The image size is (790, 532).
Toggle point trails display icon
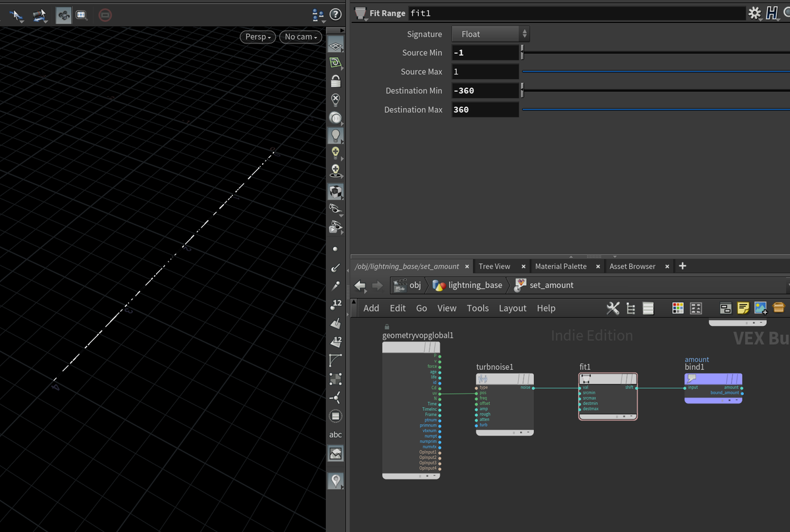pyautogui.click(x=336, y=286)
